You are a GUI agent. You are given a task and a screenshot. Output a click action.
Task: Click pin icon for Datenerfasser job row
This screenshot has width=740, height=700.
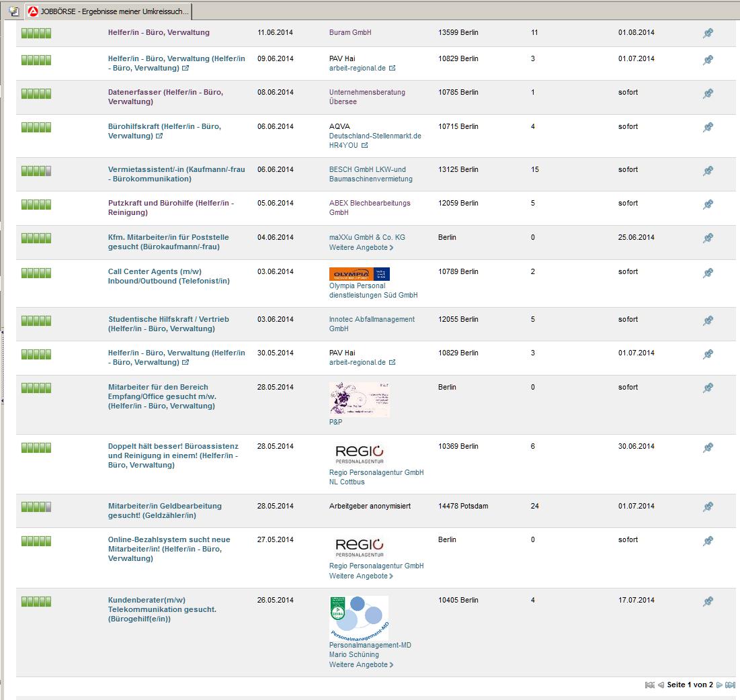click(708, 94)
